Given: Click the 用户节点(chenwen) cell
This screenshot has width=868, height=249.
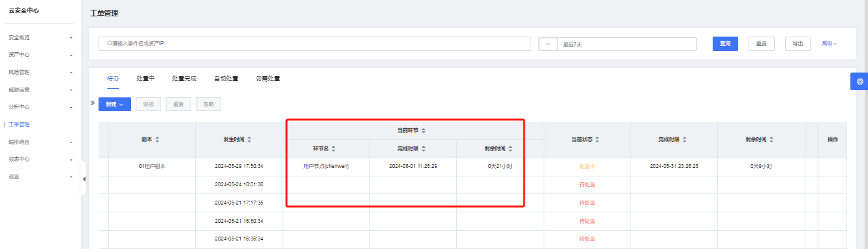Looking at the screenshot, I should coord(326,166).
